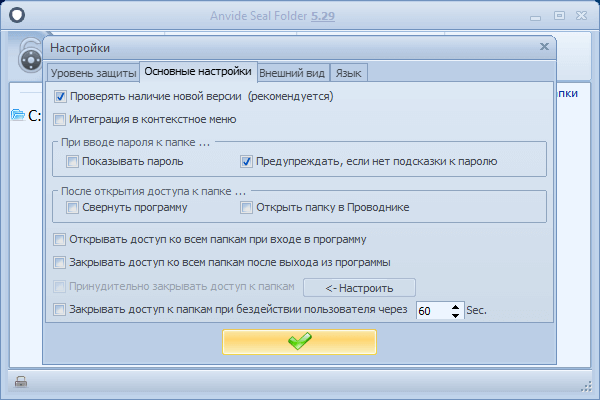Decrease inactivity seconds with down arrow
Viewport: 600px width, 400px height.
[x=455, y=315]
